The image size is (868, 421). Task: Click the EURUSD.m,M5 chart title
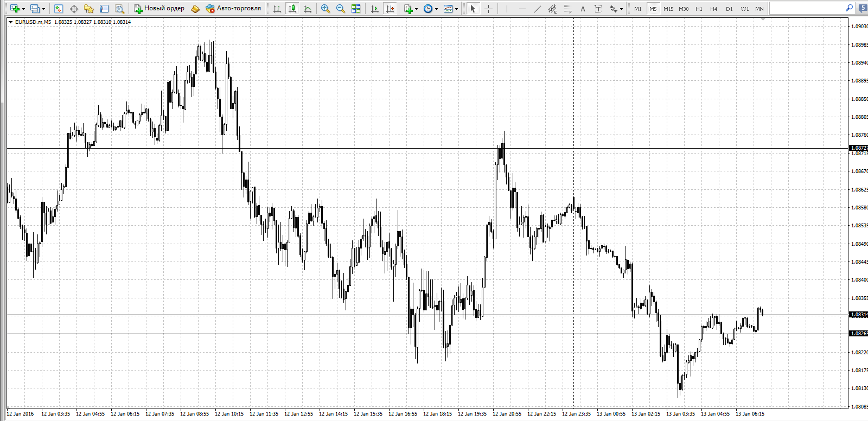click(33, 22)
